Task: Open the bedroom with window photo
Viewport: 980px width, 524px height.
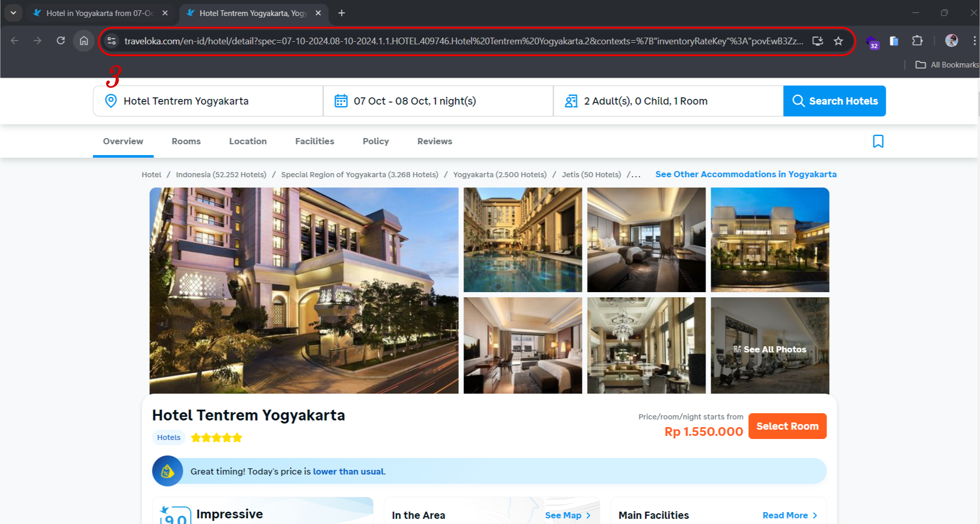Action: click(646, 240)
